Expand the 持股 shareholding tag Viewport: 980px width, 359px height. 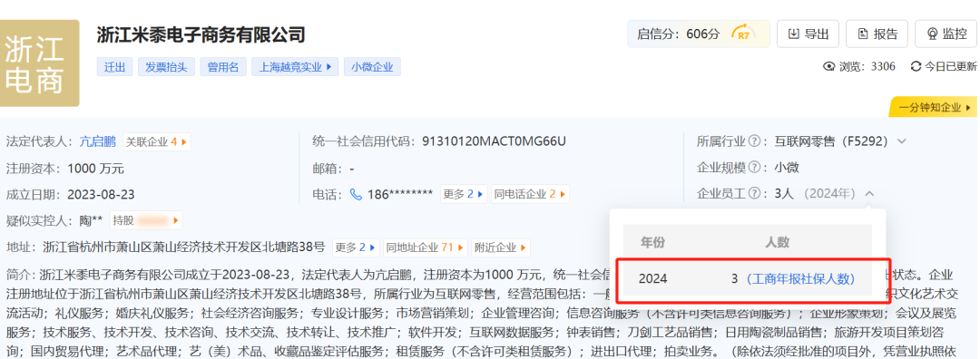145,220
